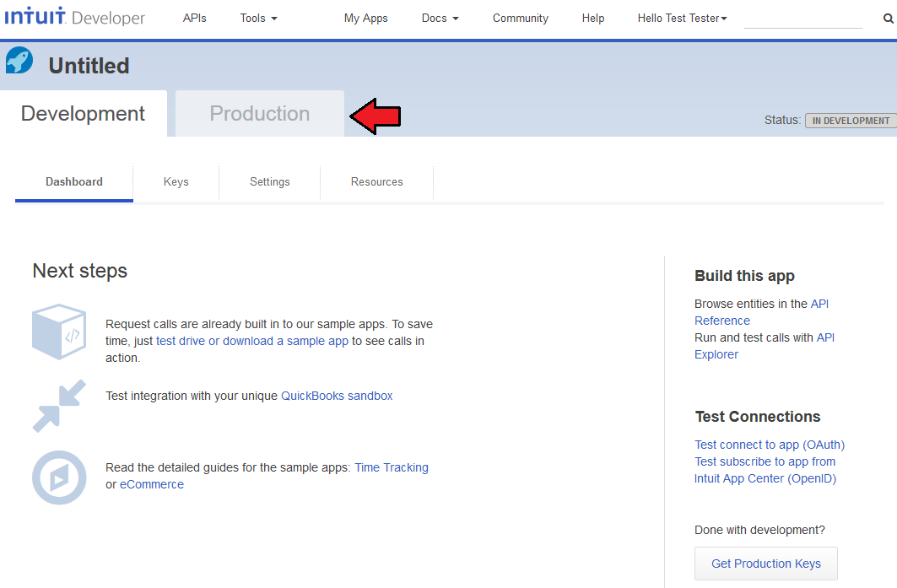
Task: Click the code box sample apps icon
Action: (x=60, y=332)
